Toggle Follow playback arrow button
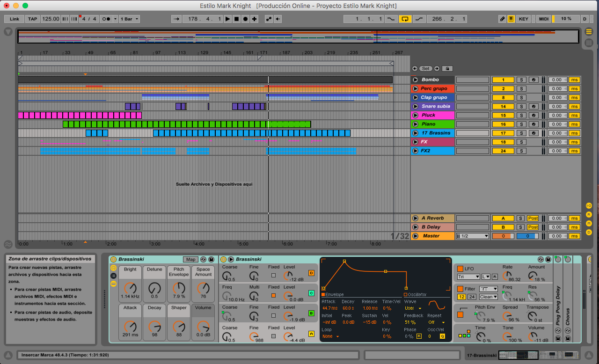The height and width of the screenshot is (364, 599). coord(176,19)
